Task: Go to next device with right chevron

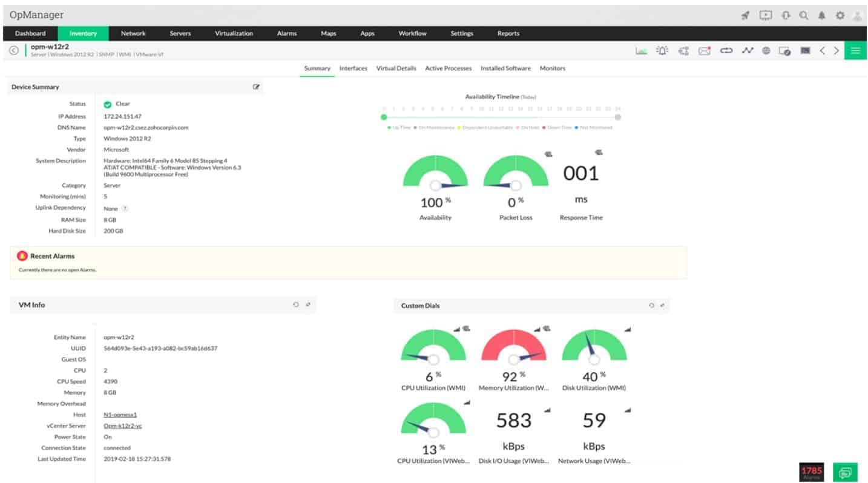Action: pos(837,51)
